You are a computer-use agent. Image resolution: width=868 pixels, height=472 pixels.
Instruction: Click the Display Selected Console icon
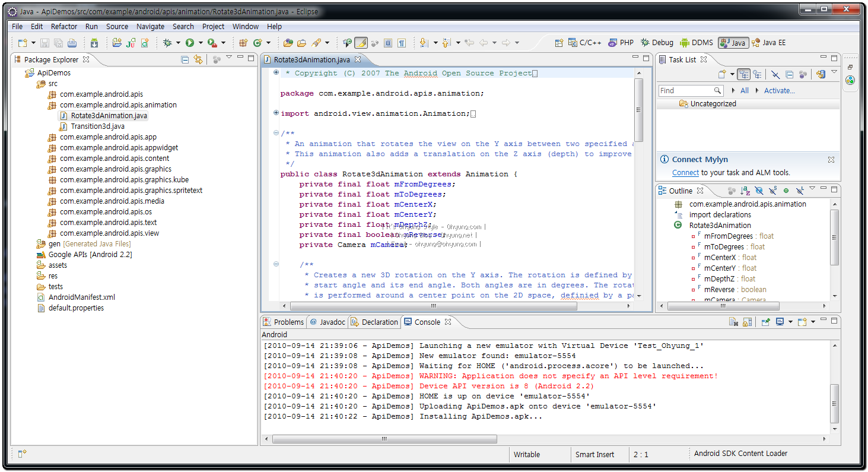(780, 322)
